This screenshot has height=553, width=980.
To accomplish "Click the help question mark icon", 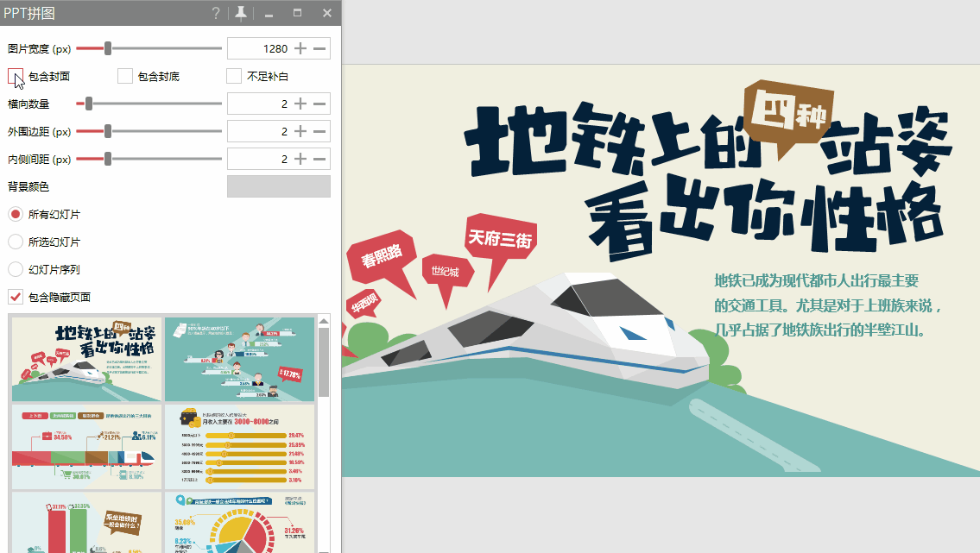I will (216, 13).
